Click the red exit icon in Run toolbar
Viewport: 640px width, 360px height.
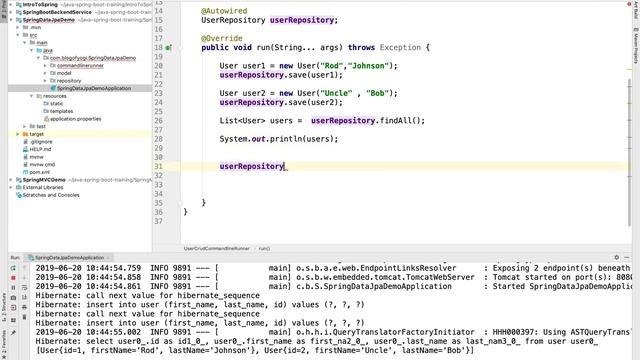click(13, 308)
